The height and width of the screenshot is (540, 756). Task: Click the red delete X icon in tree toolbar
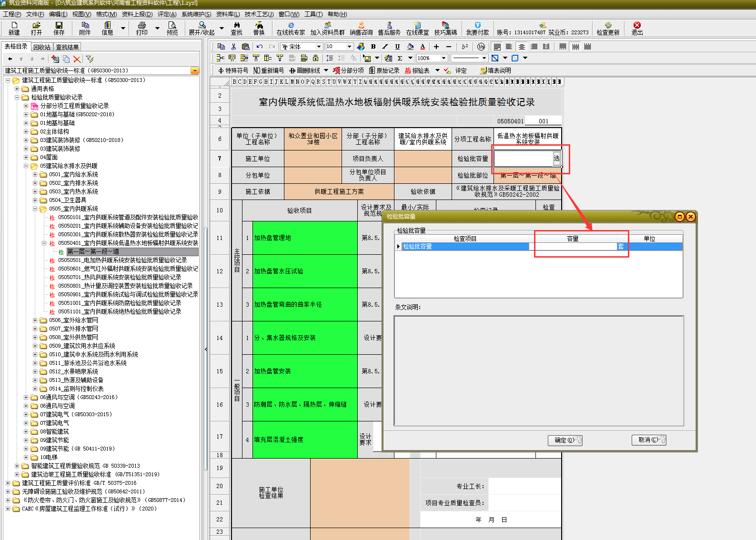[77, 59]
